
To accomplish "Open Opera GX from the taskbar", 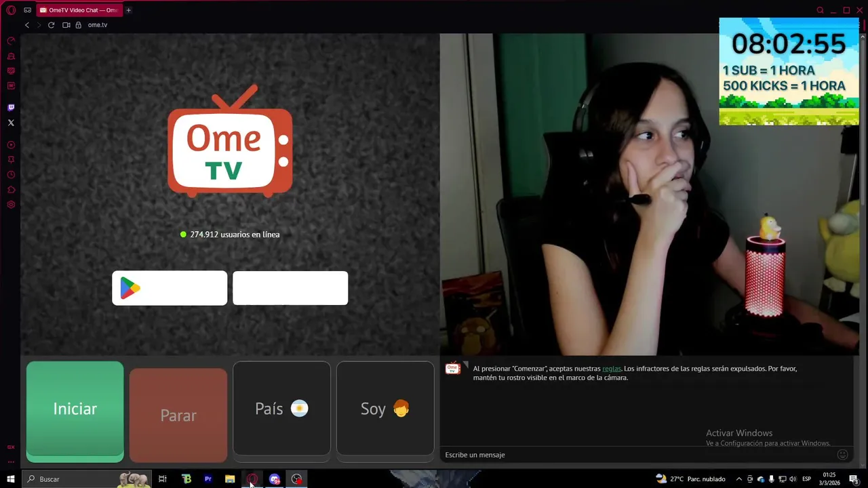I will pyautogui.click(x=252, y=479).
